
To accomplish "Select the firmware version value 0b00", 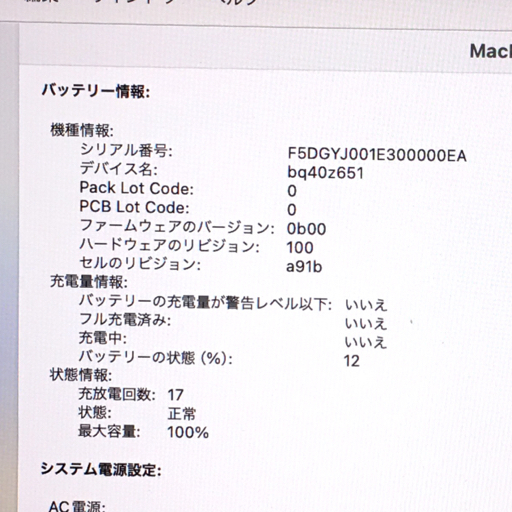I will [x=306, y=229].
